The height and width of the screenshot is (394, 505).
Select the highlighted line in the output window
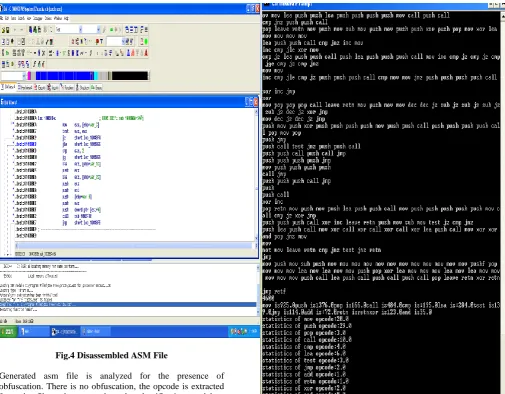click(x=128, y=304)
